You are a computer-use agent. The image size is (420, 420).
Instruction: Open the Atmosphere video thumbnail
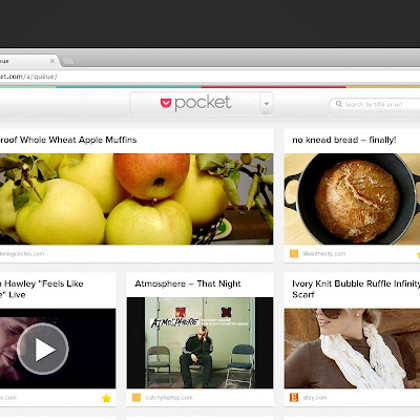tap(200, 343)
